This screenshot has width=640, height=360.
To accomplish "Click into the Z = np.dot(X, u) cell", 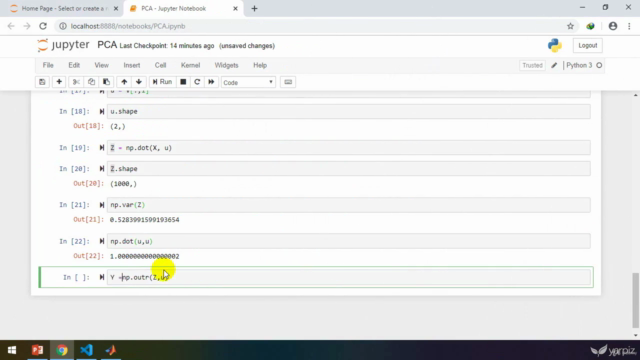I will pos(349,148).
